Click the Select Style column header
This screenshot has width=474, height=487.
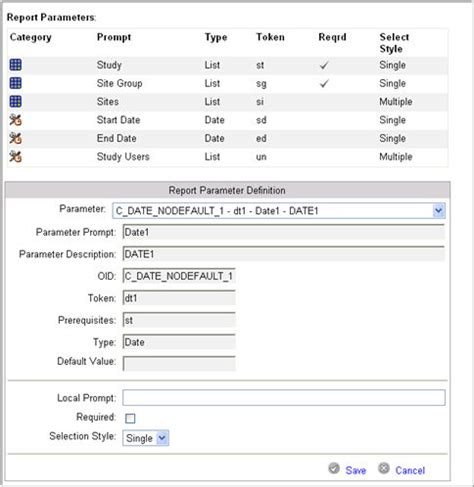coord(394,43)
